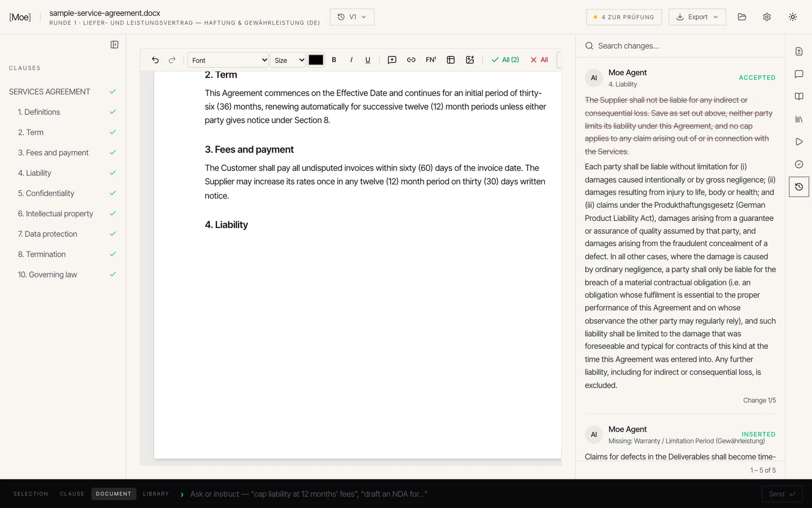812x508 pixels.
Task: Open the document panel in right rail
Action: point(799,51)
